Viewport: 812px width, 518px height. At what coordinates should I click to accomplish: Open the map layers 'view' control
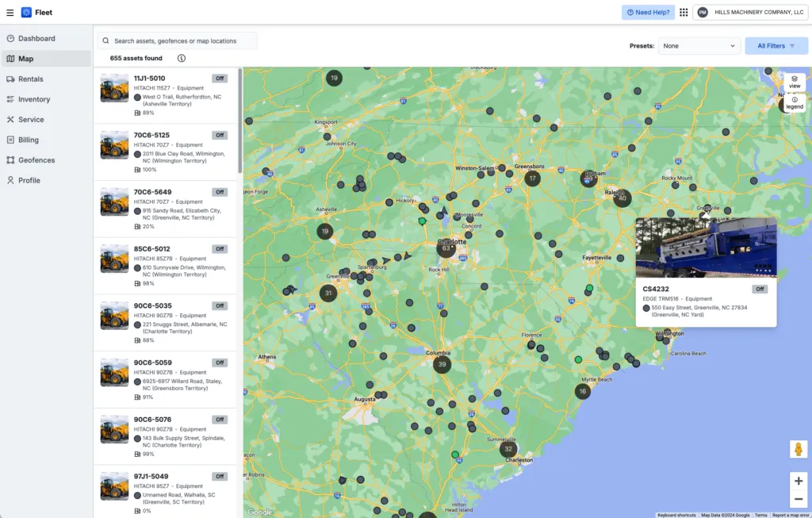[x=794, y=83]
